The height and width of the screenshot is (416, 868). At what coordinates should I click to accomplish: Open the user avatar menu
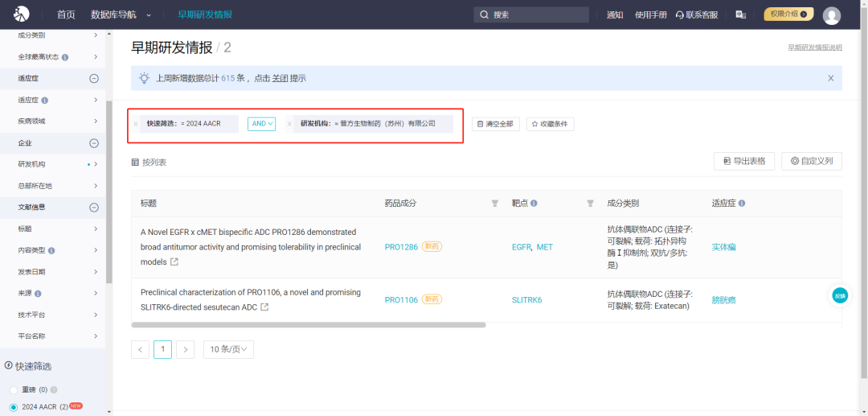(832, 15)
